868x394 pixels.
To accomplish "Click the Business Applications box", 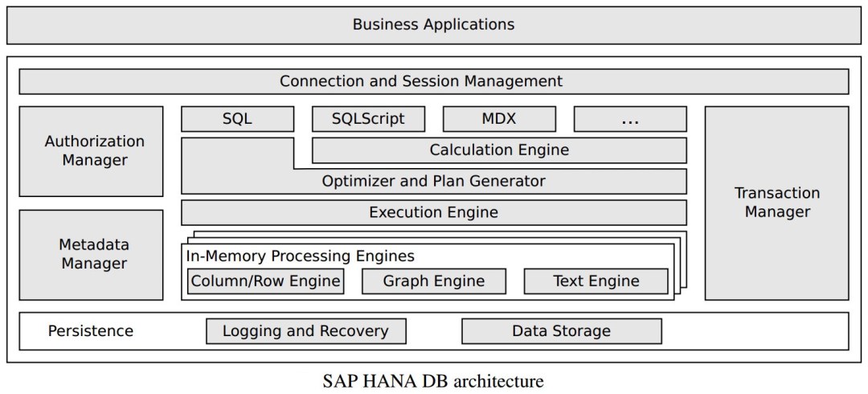I will (x=433, y=25).
